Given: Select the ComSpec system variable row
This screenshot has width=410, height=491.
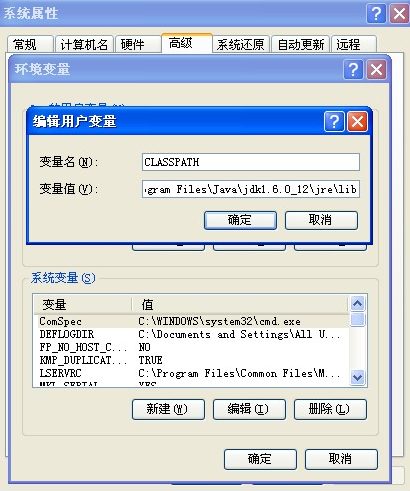Looking at the screenshot, I should (191, 321).
